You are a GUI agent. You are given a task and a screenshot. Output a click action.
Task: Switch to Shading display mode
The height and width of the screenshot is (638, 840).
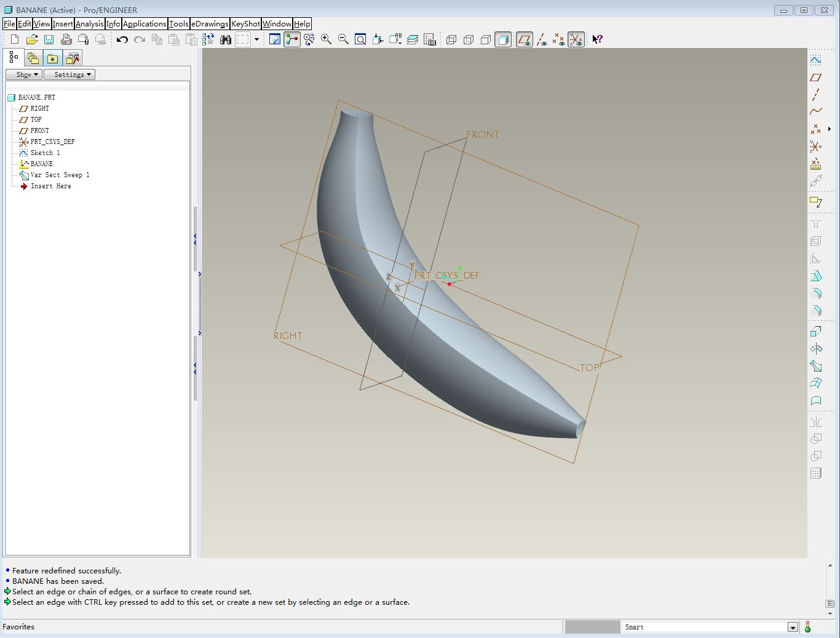[503, 39]
